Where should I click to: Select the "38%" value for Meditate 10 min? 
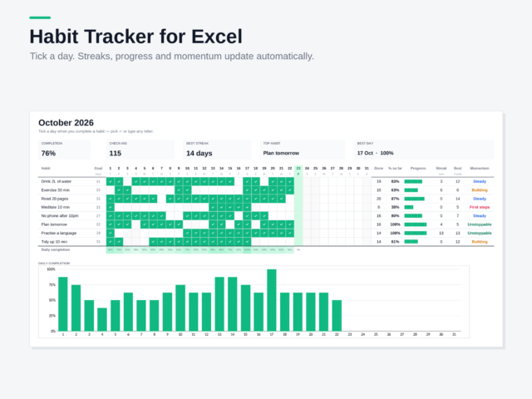point(395,207)
